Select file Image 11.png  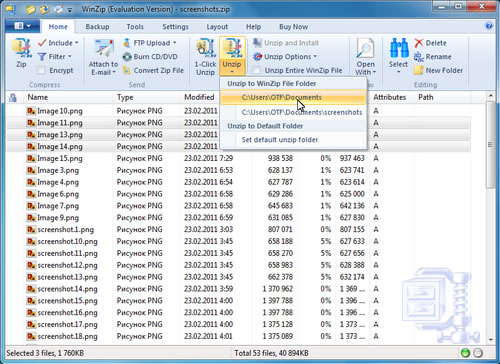point(60,123)
